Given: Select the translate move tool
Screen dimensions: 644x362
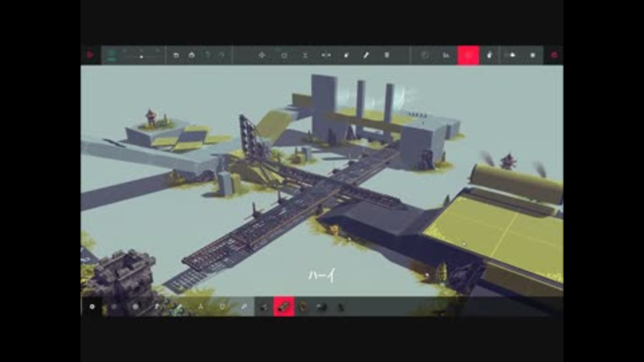Looking at the screenshot, I should (x=262, y=55).
